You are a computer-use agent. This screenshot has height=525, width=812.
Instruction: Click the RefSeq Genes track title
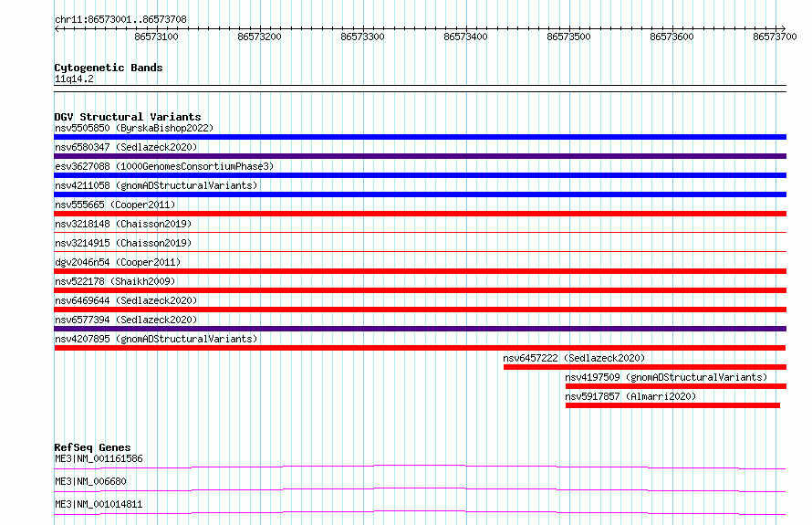(92, 447)
